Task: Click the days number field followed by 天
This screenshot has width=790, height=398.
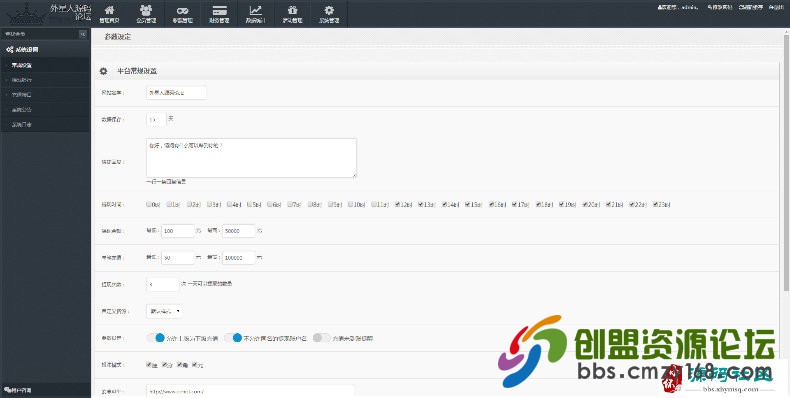Action: click(156, 119)
